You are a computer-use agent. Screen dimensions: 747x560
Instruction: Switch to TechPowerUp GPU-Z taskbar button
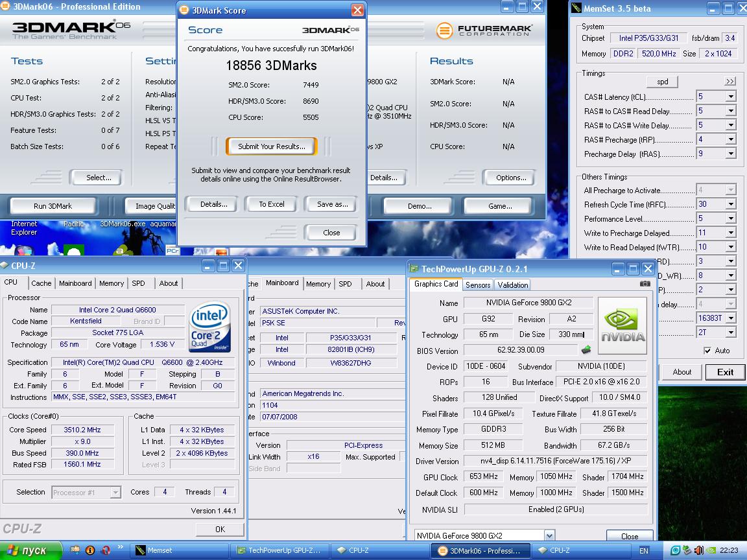point(279,550)
